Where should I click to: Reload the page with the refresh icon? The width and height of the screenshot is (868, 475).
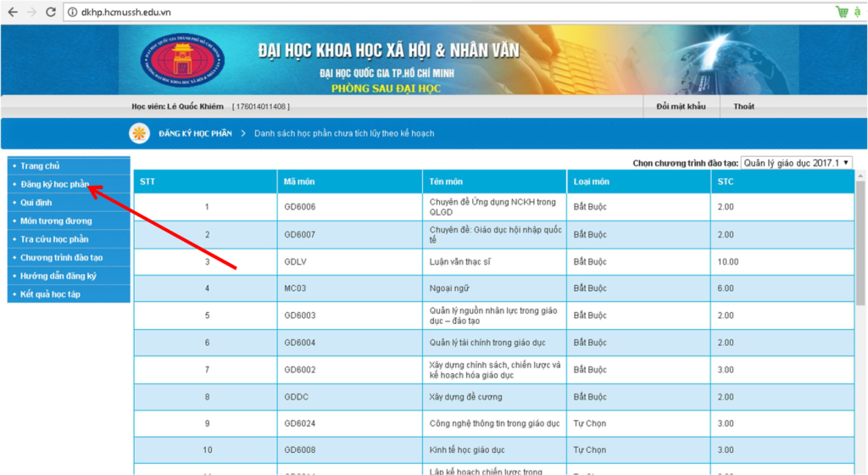coord(50,12)
